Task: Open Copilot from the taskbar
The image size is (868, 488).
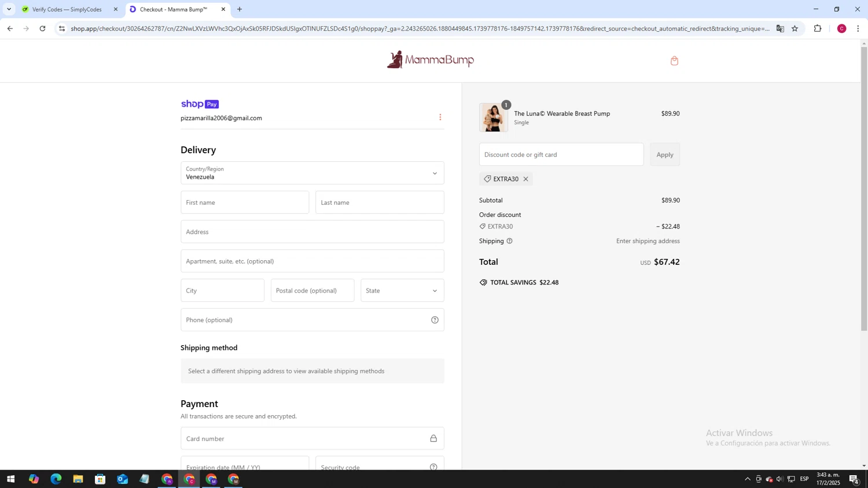Action: pyautogui.click(x=34, y=479)
